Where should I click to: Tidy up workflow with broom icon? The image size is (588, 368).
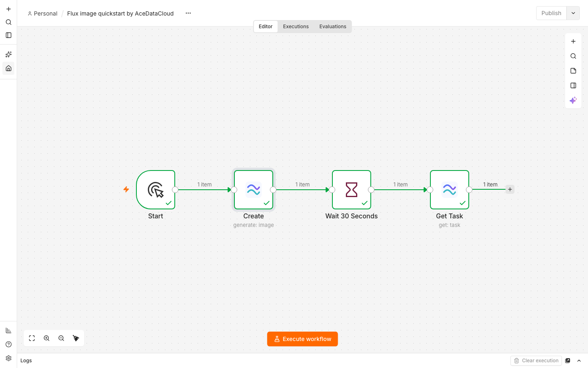click(76, 338)
